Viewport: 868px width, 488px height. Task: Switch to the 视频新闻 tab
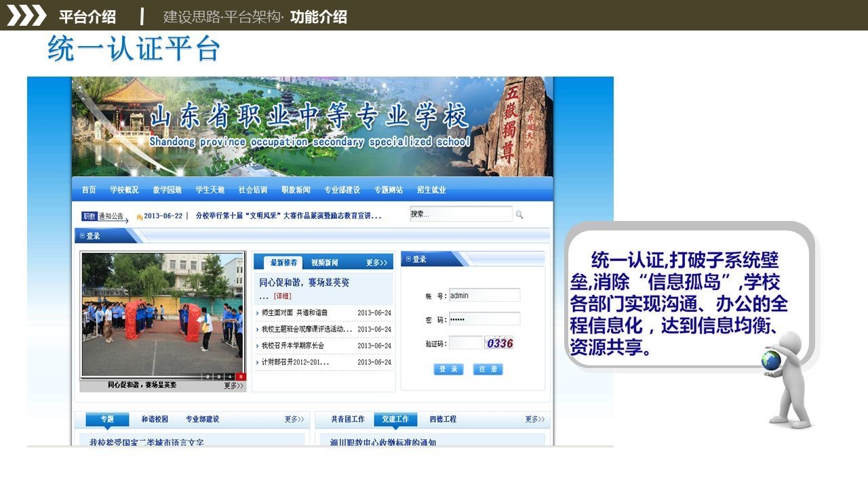325,262
